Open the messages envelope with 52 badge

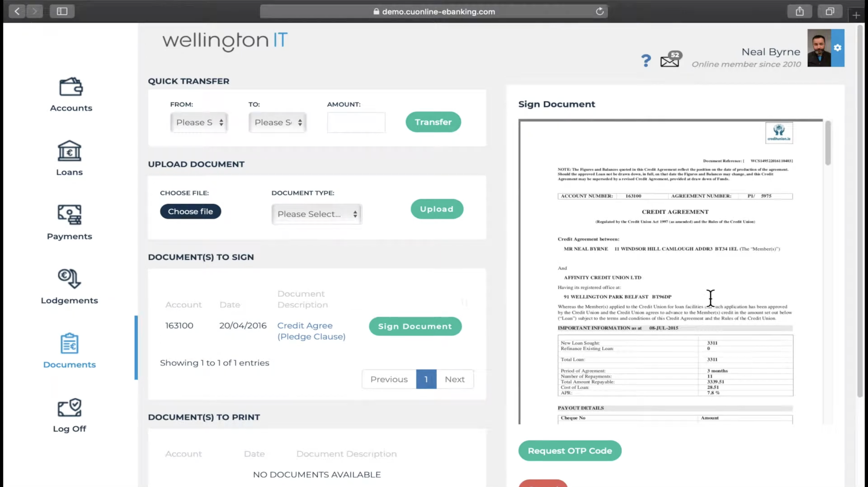pos(670,60)
